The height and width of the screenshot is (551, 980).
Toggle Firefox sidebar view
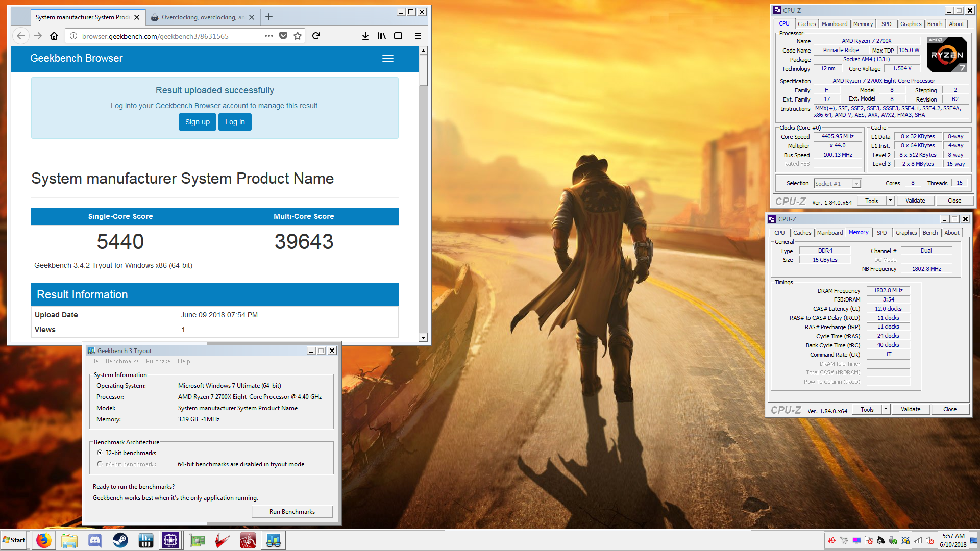pos(398,36)
